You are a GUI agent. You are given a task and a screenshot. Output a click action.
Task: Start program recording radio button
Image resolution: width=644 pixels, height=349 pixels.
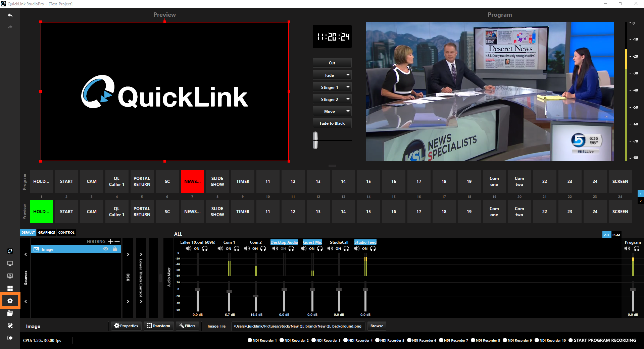571,340
